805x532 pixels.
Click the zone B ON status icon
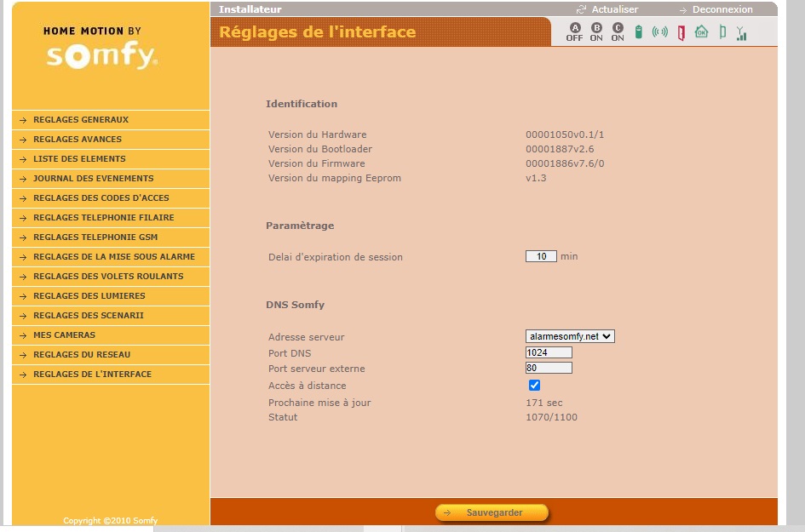click(x=596, y=31)
